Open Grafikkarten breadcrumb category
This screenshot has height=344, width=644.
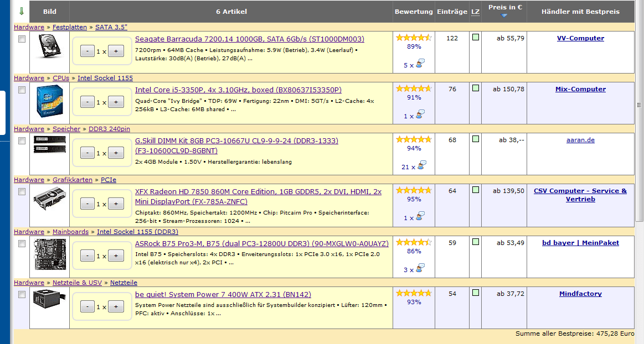tap(73, 180)
